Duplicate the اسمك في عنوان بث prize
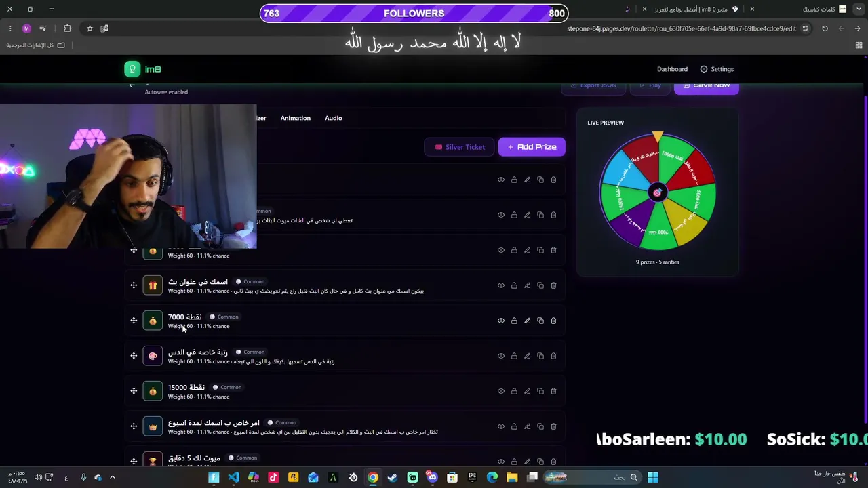This screenshot has width=868, height=488. click(x=540, y=285)
